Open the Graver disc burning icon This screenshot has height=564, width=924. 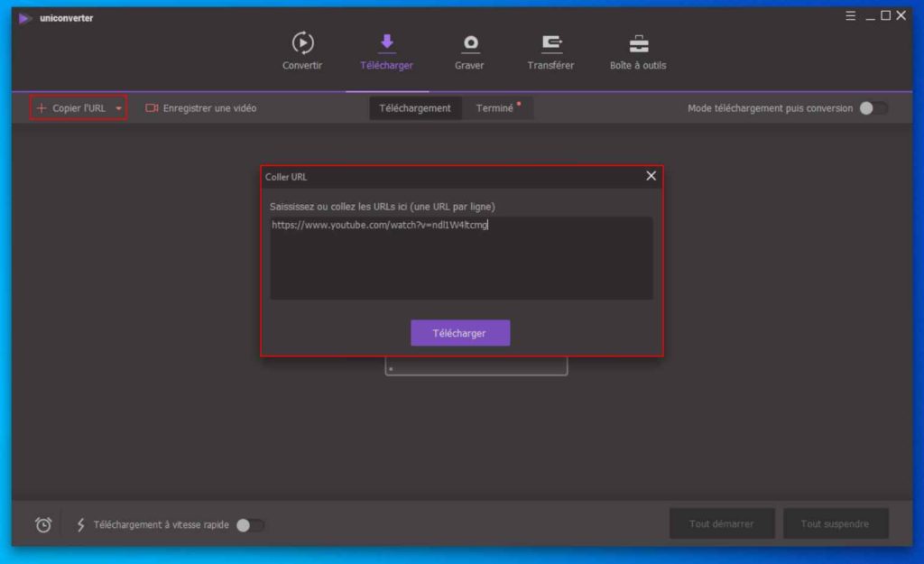click(x=469, y=43)
